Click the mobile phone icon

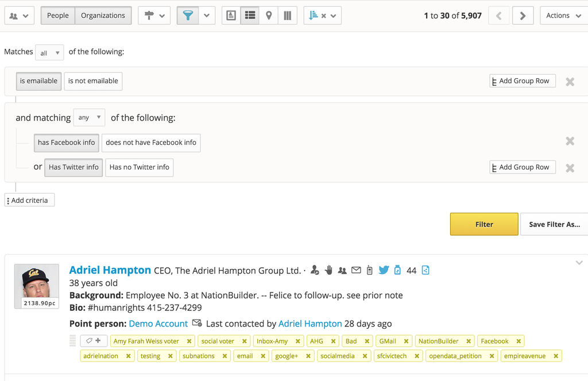click(x=369, y=270)
